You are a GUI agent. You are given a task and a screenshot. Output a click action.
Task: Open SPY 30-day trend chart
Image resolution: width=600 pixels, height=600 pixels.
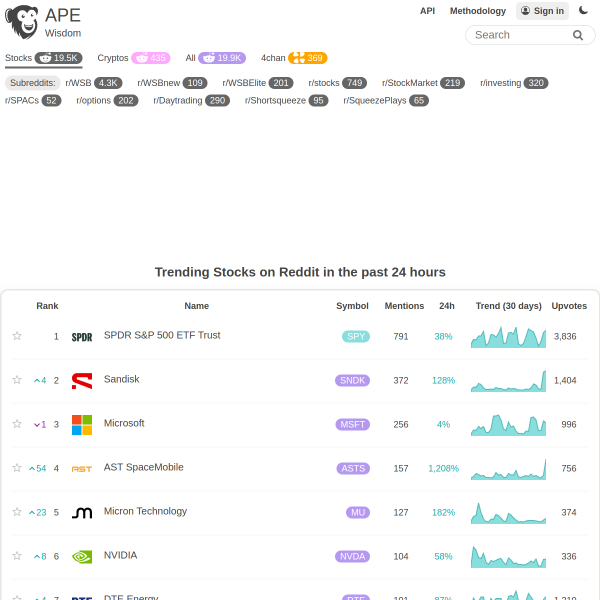(508, 337)
